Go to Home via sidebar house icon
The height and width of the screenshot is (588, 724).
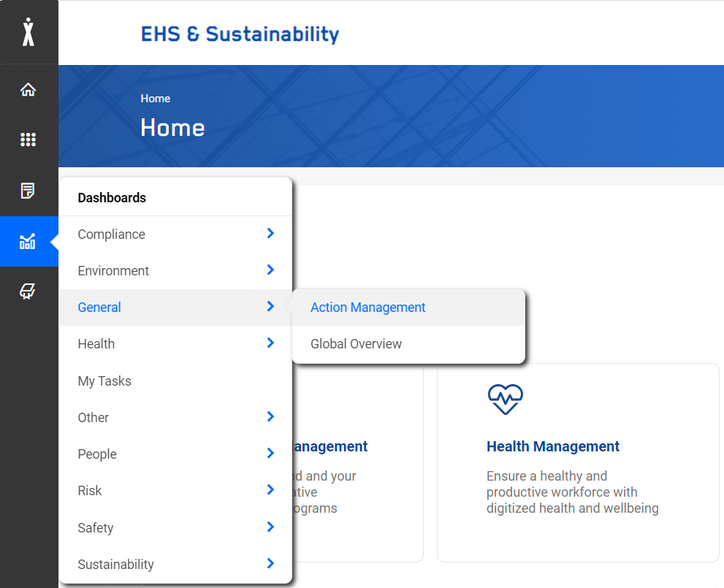(28, 90)
